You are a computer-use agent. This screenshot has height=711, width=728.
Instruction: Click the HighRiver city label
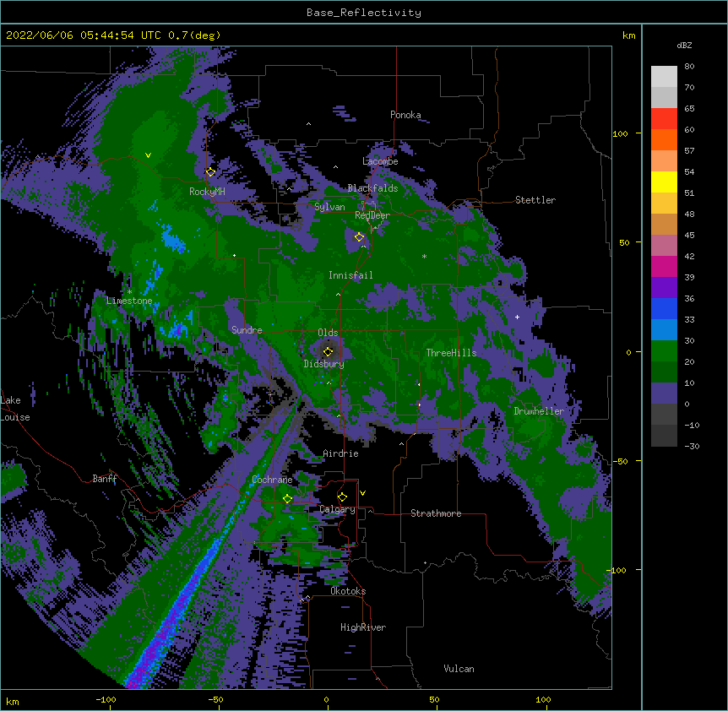click(x=363, y=627)
